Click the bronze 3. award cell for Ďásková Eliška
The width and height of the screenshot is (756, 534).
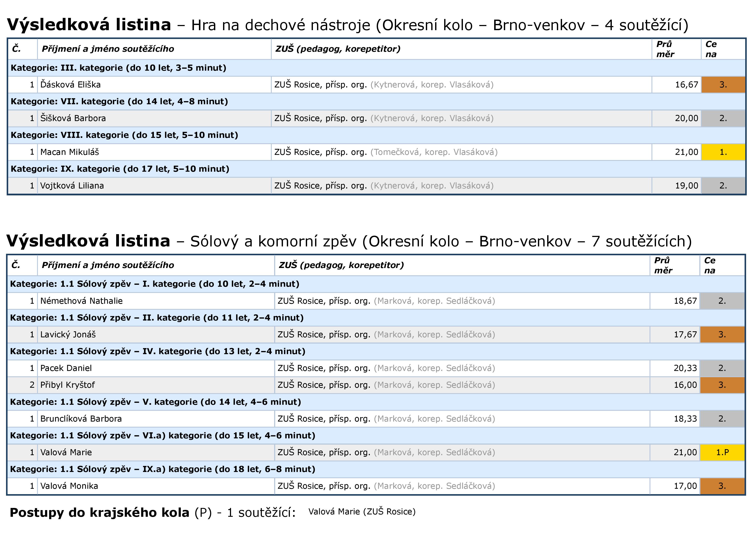click(x=723, y=85)
